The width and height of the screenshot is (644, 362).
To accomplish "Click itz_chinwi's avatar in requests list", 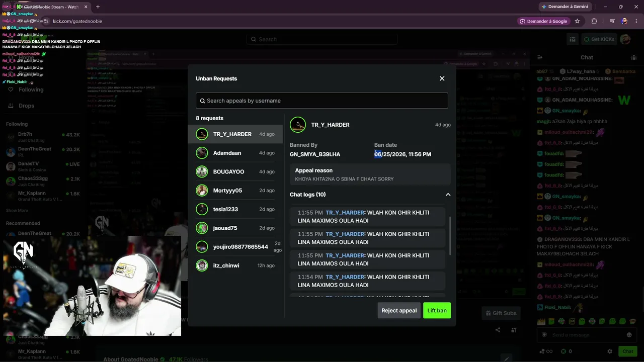I will click(x=202, y=265).
